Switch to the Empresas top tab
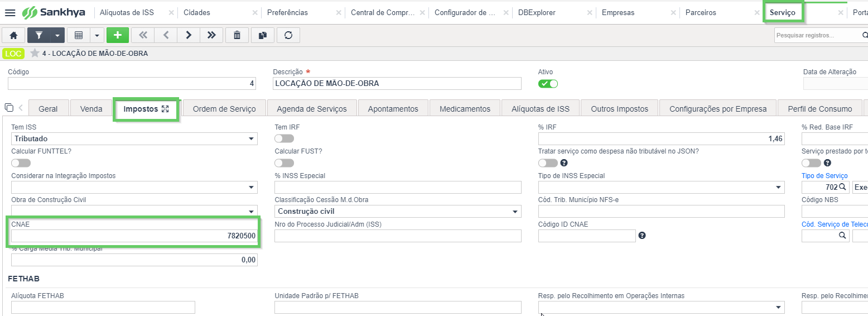 click(x=618, y=12)
